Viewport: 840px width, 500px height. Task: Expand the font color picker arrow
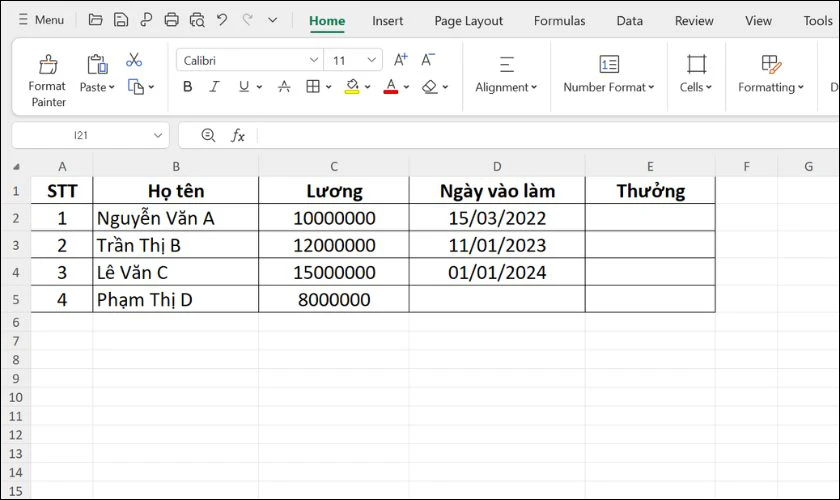(407, 87)
